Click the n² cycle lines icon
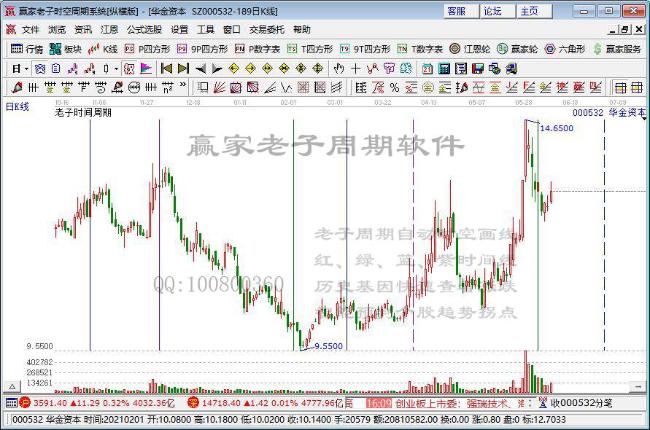650x430 pixels. click(167, 87)
